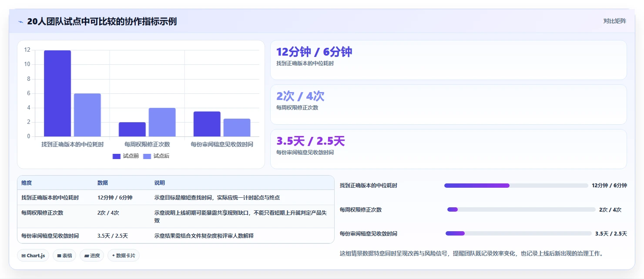The height and width of the screenshot is (279, 644).
Task: Click the 试点前 bar for 每周权限修正次数
Action: coord(132,130)
